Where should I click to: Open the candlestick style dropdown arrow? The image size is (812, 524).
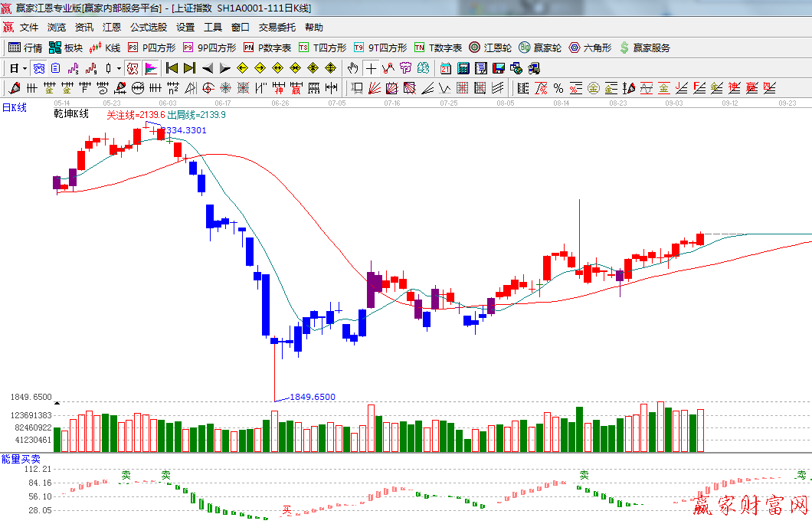[x=119, y=68]
